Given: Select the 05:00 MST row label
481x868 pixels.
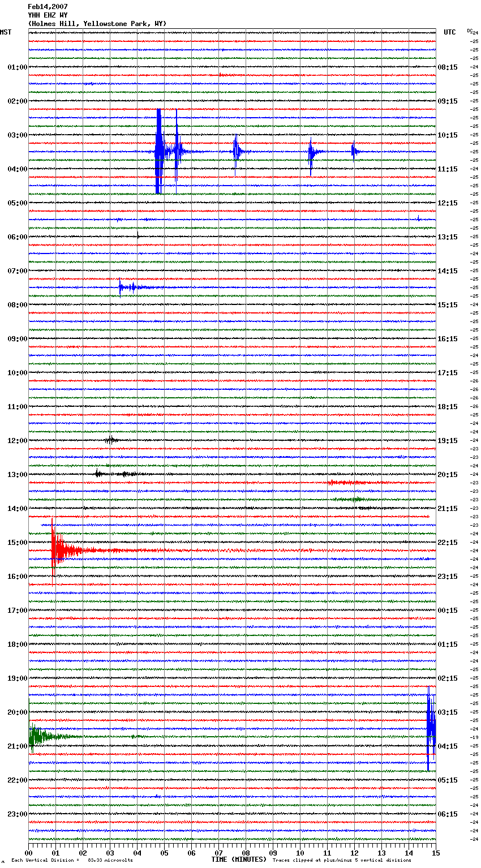Looking at the screenshot, I should (x=18, y=203).
